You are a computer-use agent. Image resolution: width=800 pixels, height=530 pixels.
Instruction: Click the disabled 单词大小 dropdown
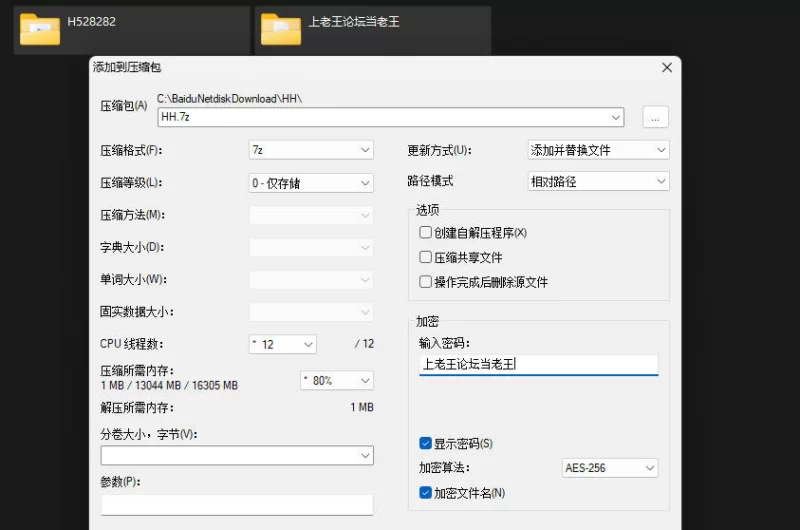311,280
